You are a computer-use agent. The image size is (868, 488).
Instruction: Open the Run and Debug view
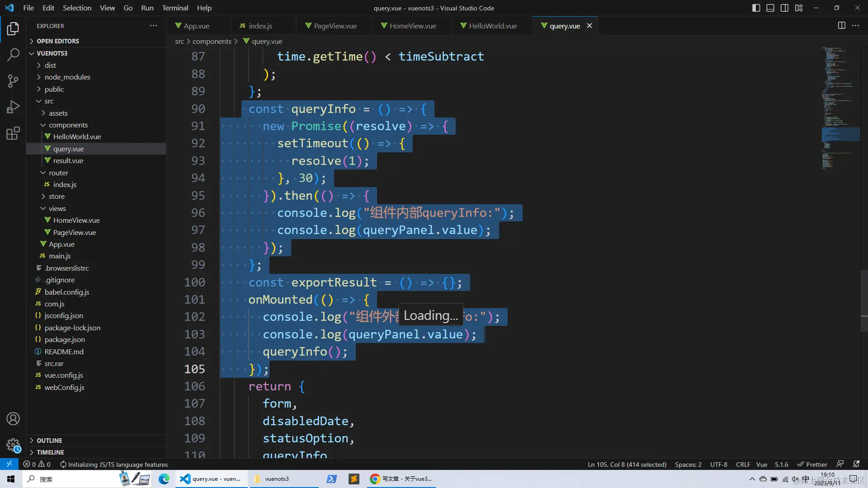point(13,107)
